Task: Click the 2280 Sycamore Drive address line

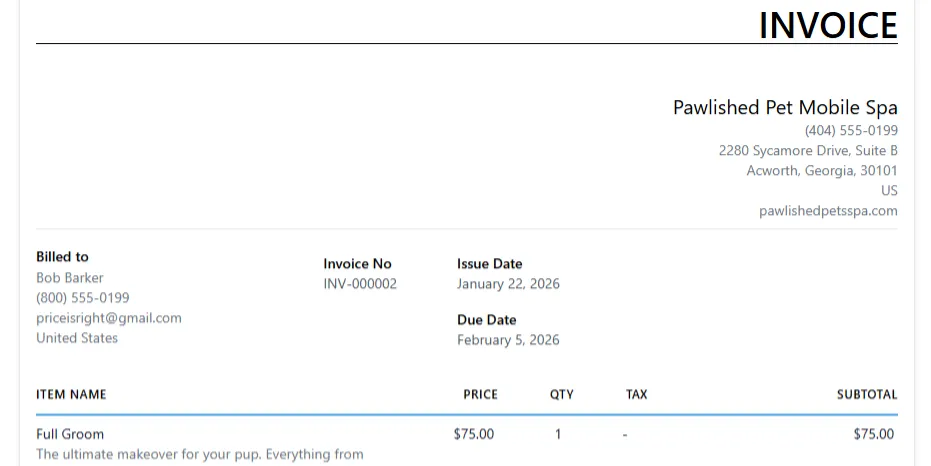Action: 808,150
